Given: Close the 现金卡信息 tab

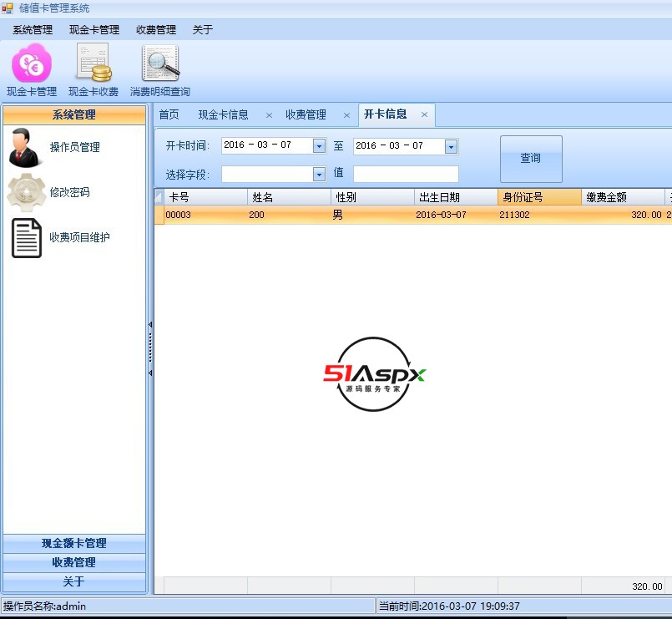Looking at the screenshot, I should (x=269, y=115).
